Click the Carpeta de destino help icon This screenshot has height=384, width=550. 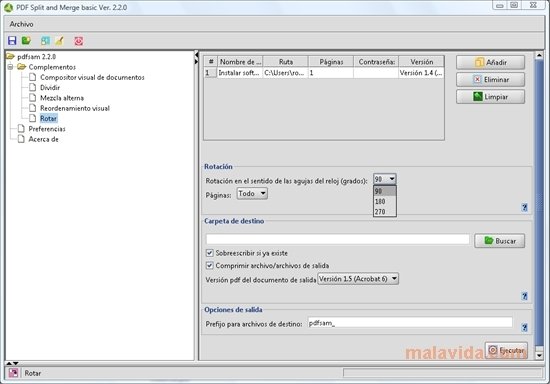coord(524,296)
